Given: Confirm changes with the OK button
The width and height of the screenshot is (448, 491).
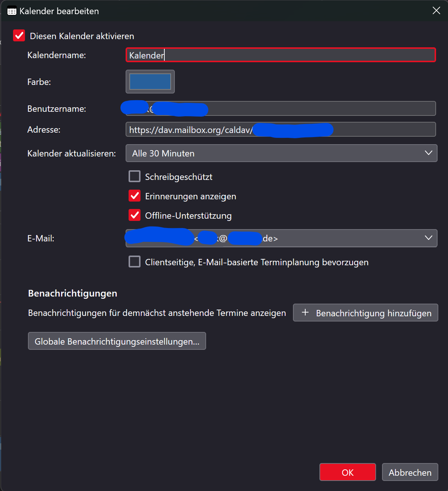Looking at the screenshot, I should (x=348, y=472).
